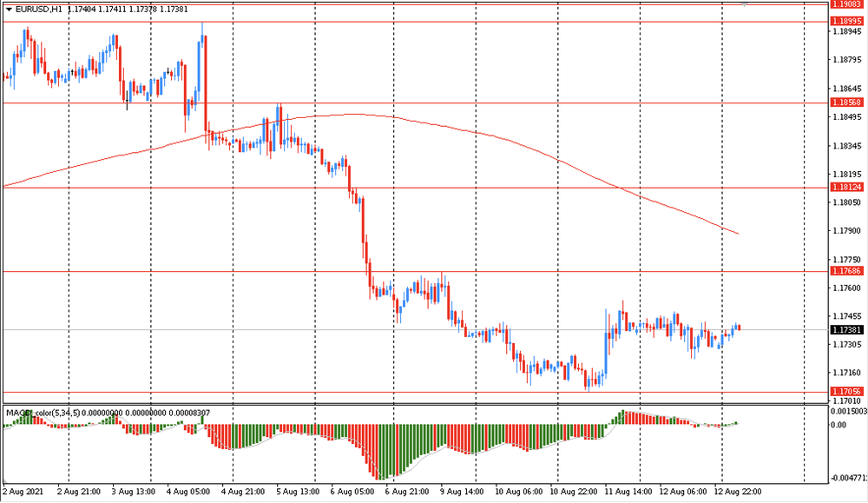Click the 1.17600 price scale value
The height and width of the screenshot is (503, 868).
pyautogui.click(x=847, y=288)
